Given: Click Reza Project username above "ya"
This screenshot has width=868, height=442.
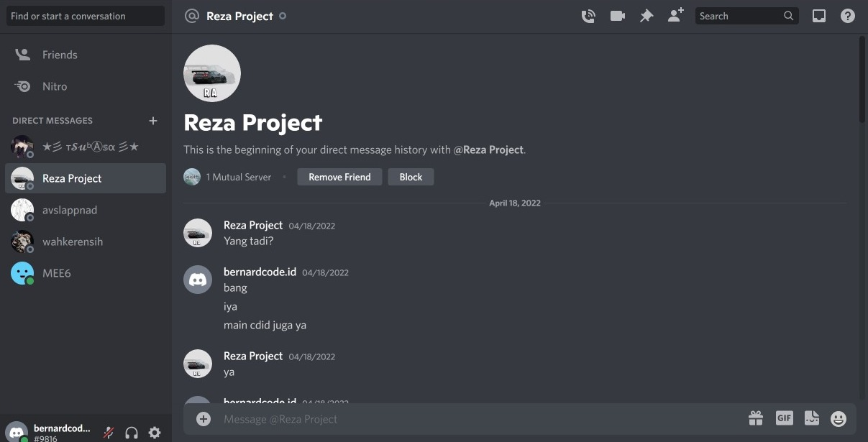Looking at the screenshot, I should 253,356.
